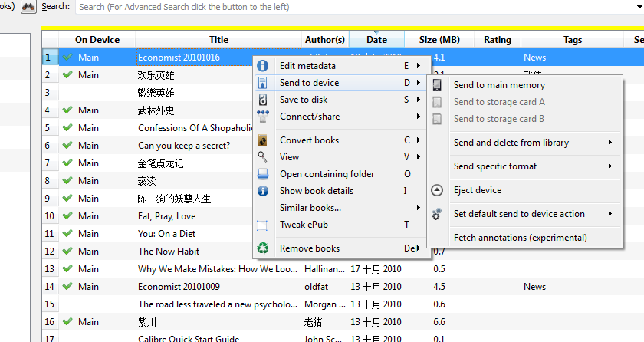
Task: Select Calibre Quick Start Guide title
Action: click(189, 339)
